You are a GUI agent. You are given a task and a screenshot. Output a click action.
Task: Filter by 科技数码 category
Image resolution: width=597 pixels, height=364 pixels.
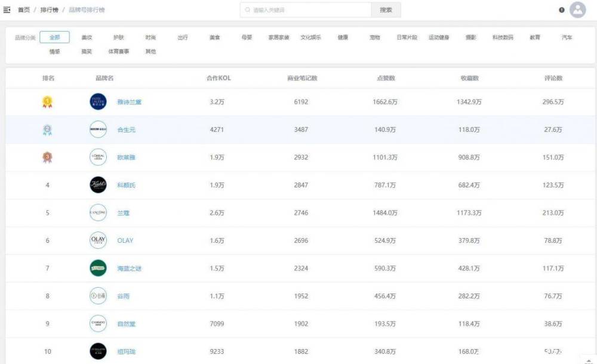tap(503, 38)
